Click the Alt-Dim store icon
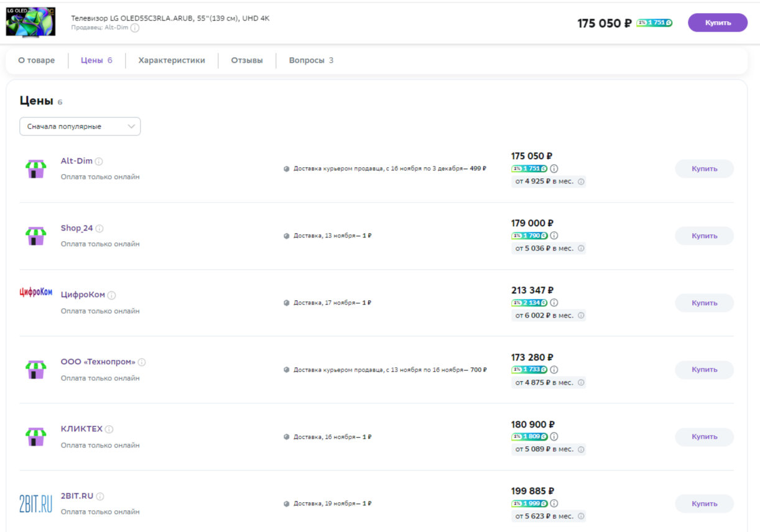This screenshot has height=532, width=760. pos(36,168)
